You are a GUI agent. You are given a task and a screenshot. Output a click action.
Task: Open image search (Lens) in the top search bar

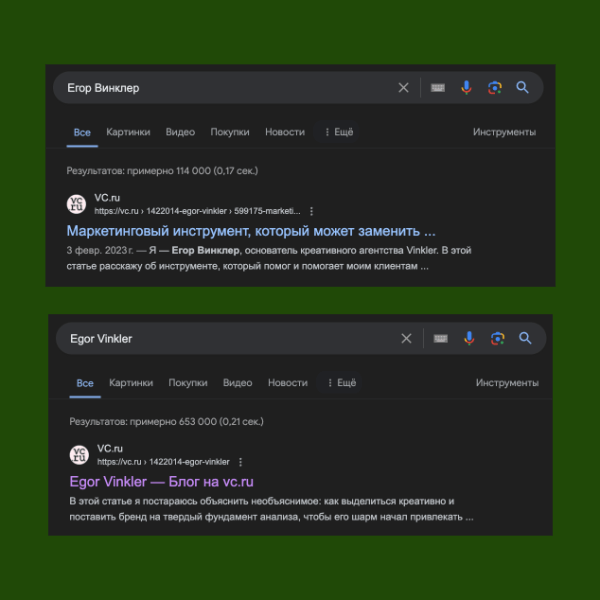[x=494, y=88]
